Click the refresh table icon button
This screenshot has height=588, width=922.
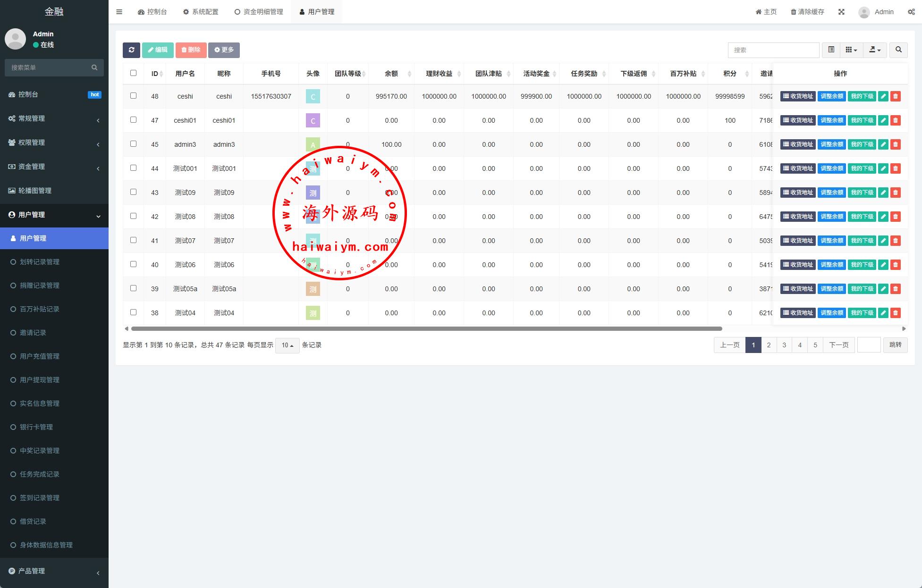pyautogui.click(x=131, y=50)
